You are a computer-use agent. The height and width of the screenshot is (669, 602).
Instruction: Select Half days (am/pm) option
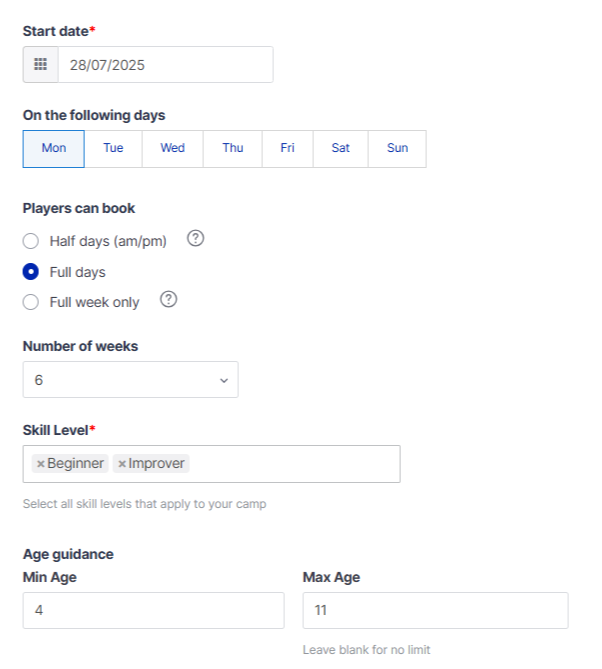coord(31,241)
